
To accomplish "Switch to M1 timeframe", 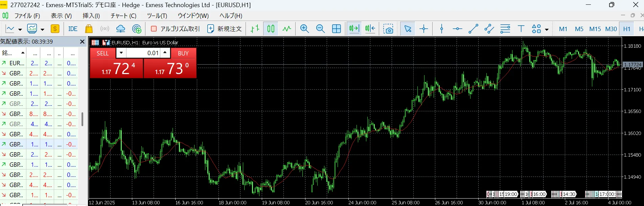I will point(563,29).
